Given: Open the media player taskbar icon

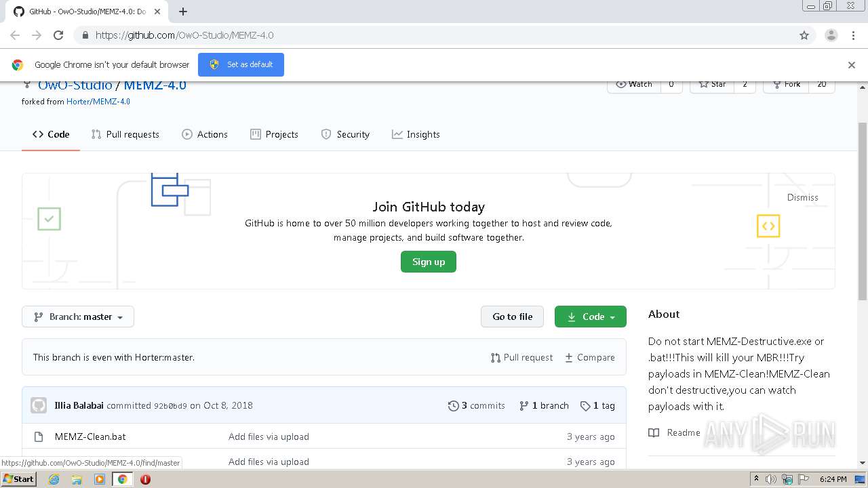Looking at the screenshot, I should coord(100,479).
